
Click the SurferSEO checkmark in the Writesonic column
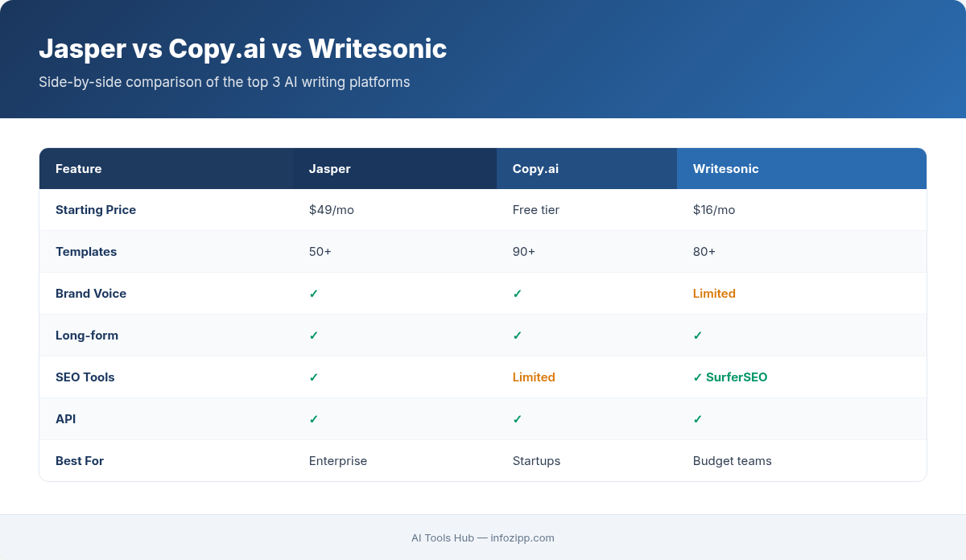coord(698,377)
